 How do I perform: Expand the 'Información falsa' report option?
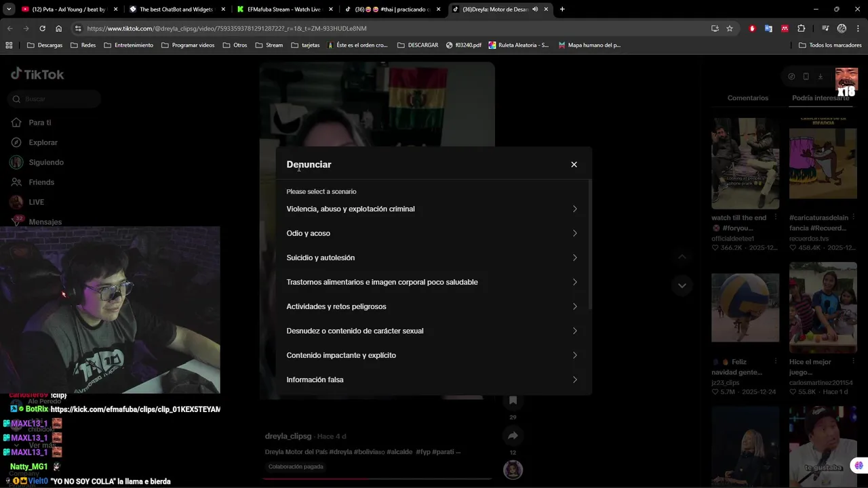[x=433, y=380]
